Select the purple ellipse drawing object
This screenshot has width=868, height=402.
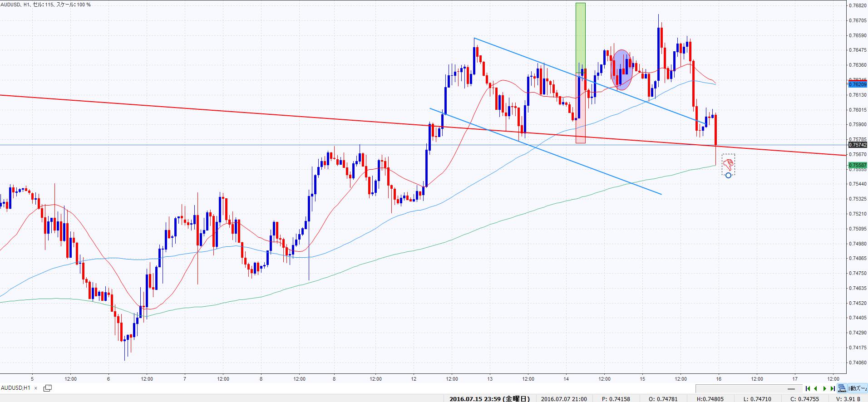[621, 69]
